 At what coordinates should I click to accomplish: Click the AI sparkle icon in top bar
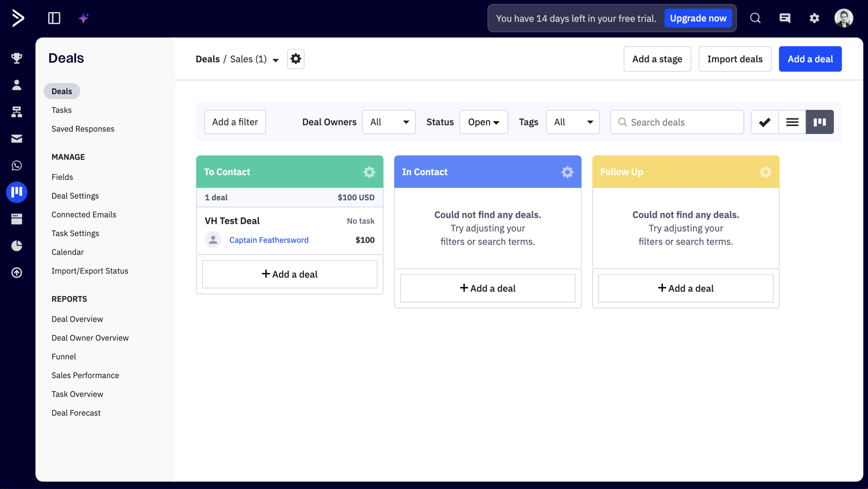click(83, 18)
